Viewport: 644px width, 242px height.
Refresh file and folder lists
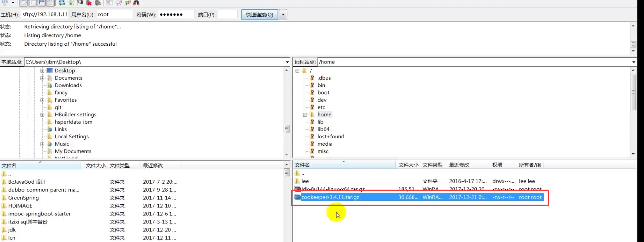click(x=62, y=2)
